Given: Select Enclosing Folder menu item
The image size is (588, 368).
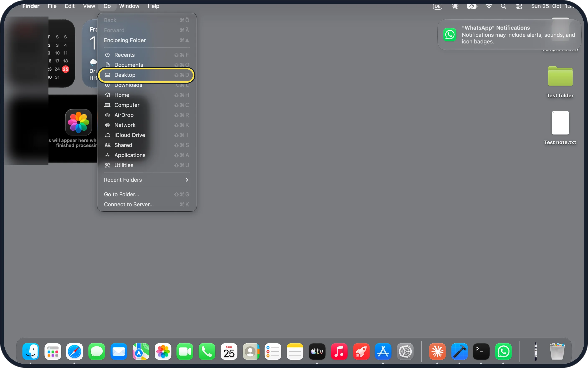Looking at the screenshot, I should (x=147, y=40).
